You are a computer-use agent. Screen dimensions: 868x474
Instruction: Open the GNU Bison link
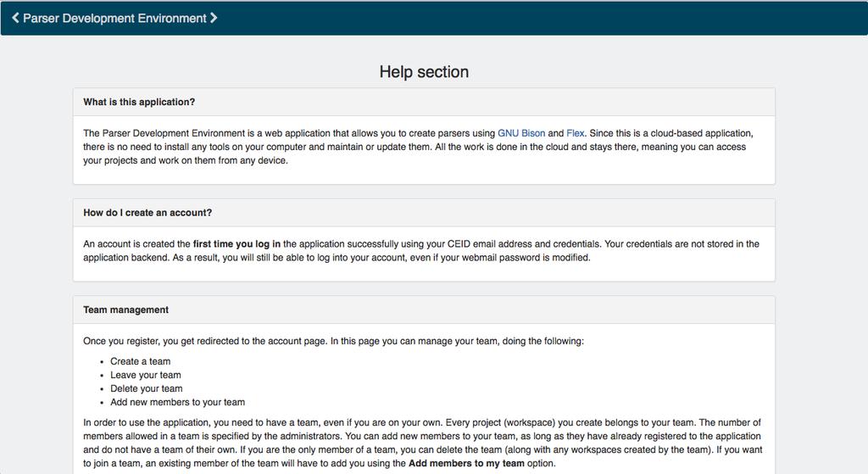point(521,133)
